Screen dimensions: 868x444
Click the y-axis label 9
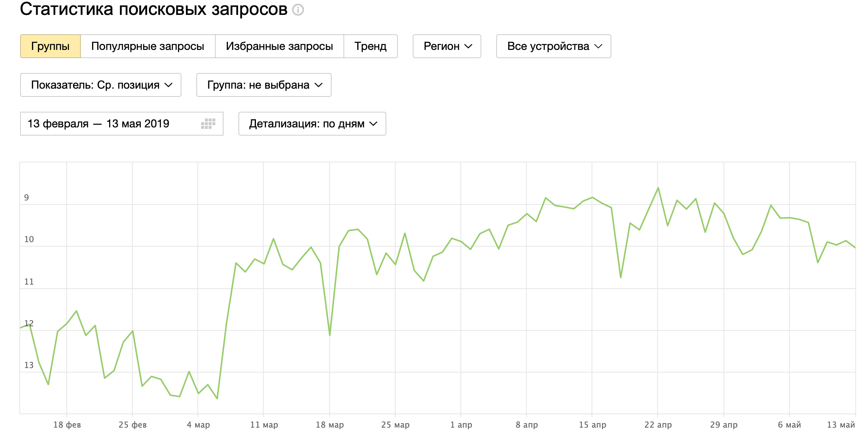coord(26,197)
